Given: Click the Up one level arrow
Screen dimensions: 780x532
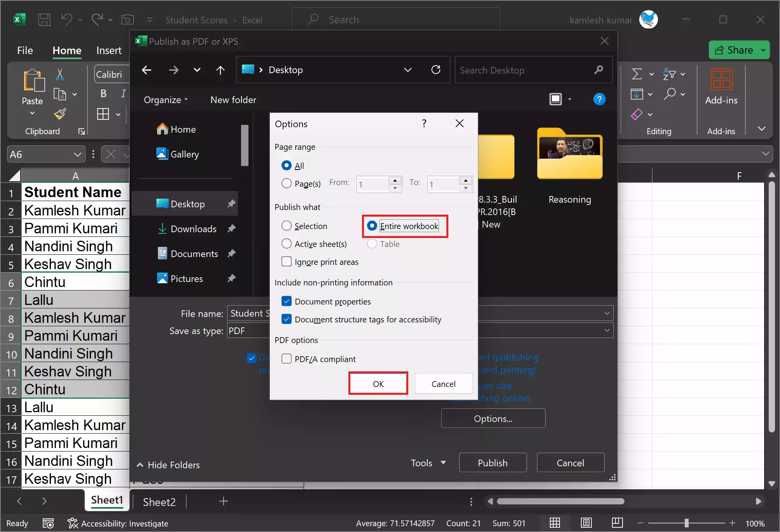Looking at the screenshot, I should 220,70.
